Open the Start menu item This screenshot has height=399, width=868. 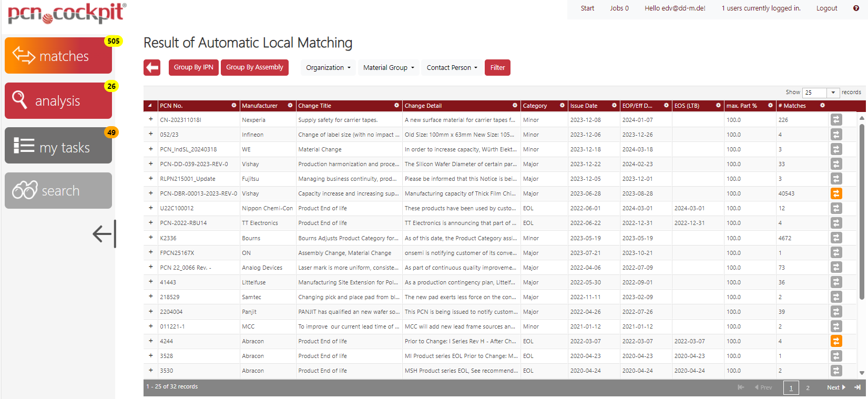[x=587, y=8]
